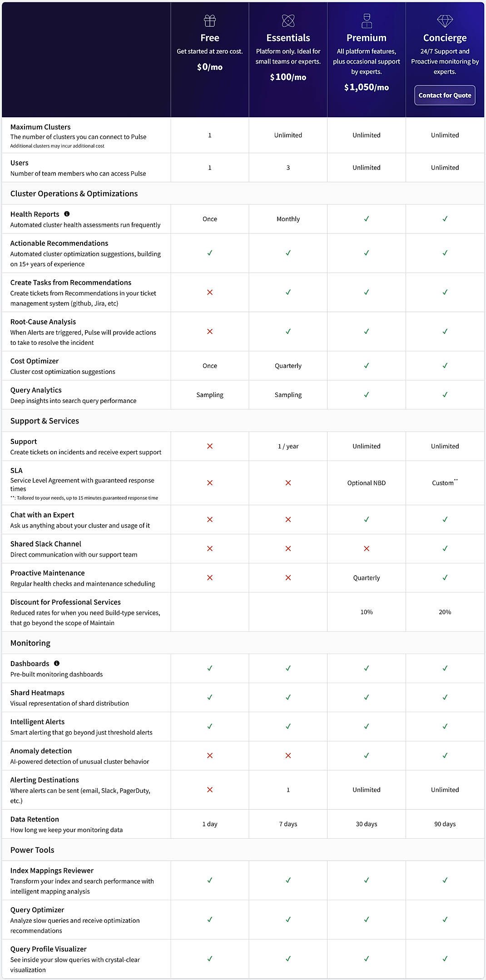Click the red X for Free plan Support
This screenshot has height=980, width=486.
pyautogui.click(x=209, y=446)
